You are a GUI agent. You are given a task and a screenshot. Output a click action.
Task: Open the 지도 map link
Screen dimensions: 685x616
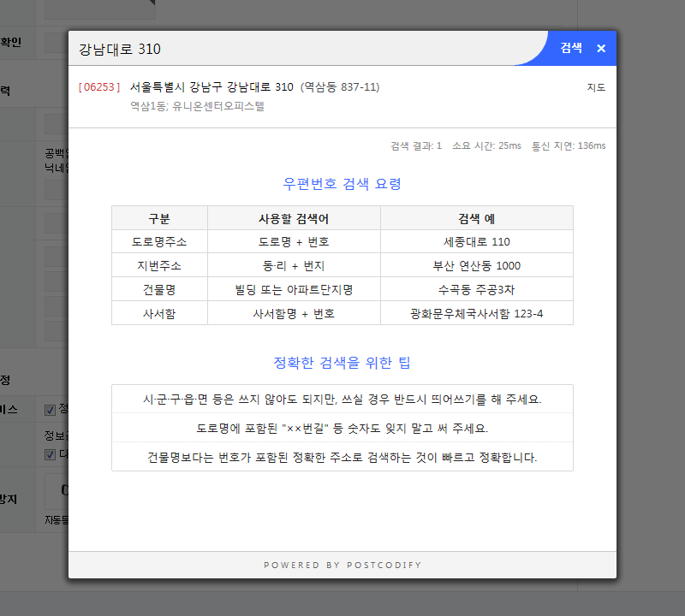pyautogui.click(x=596, y=87)
